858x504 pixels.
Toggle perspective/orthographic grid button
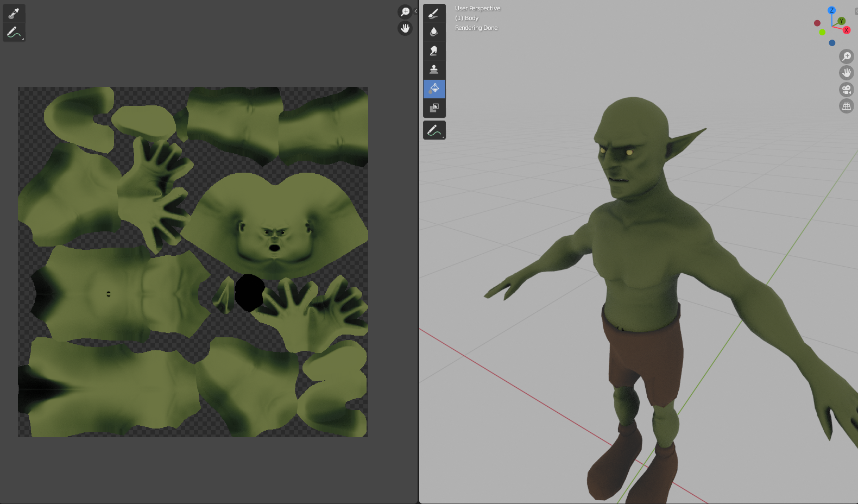click(847, 106)
